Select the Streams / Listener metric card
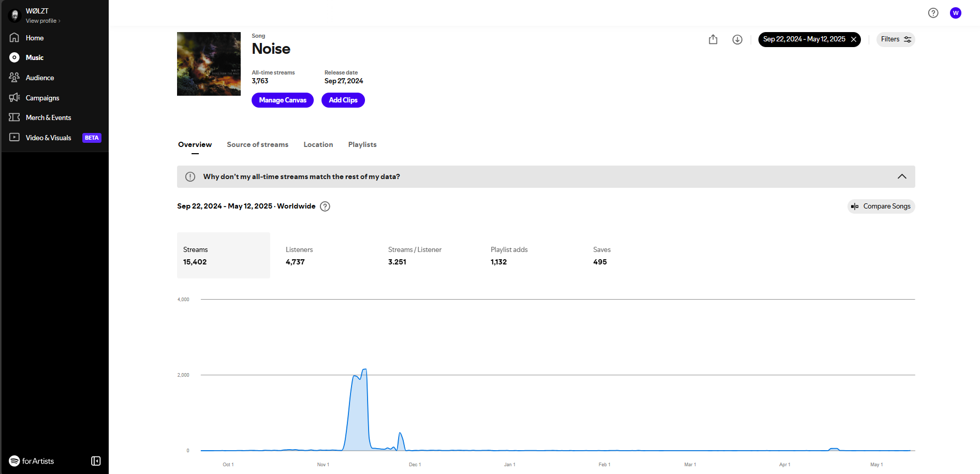 429,255
